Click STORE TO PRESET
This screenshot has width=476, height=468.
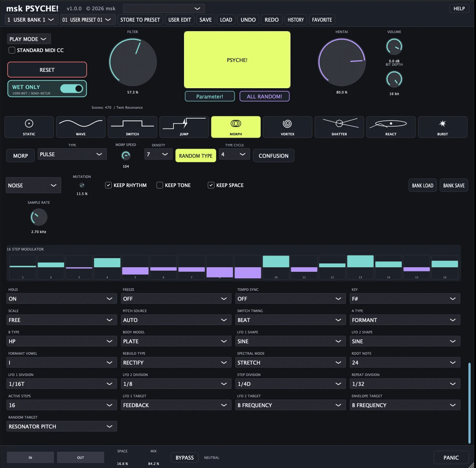click(140, 20)
